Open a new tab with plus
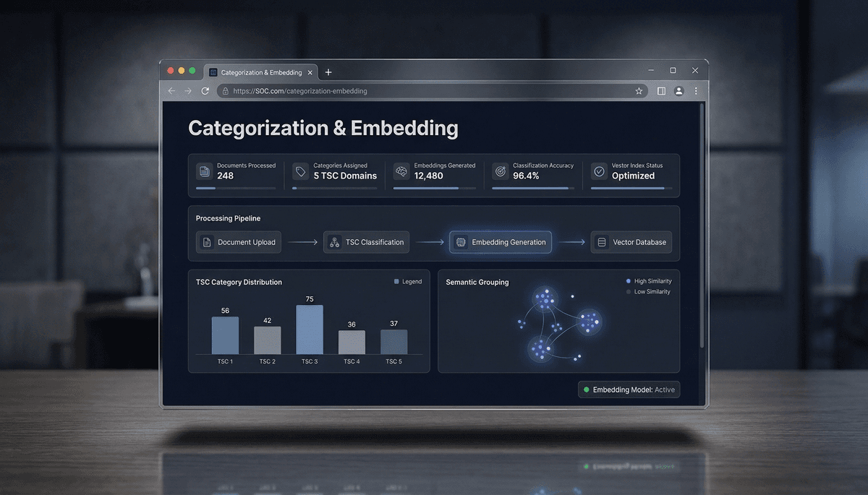Viewport: 868px width, 495px height. [328, 72]
